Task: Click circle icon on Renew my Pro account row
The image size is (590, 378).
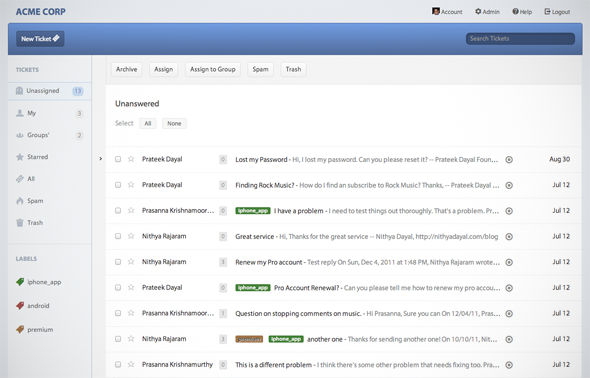Action: [509, 262]
